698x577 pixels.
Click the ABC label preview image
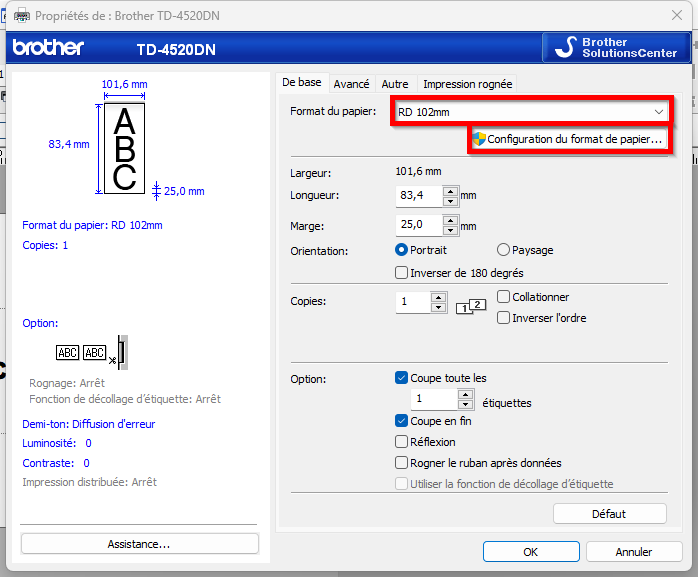124,148
